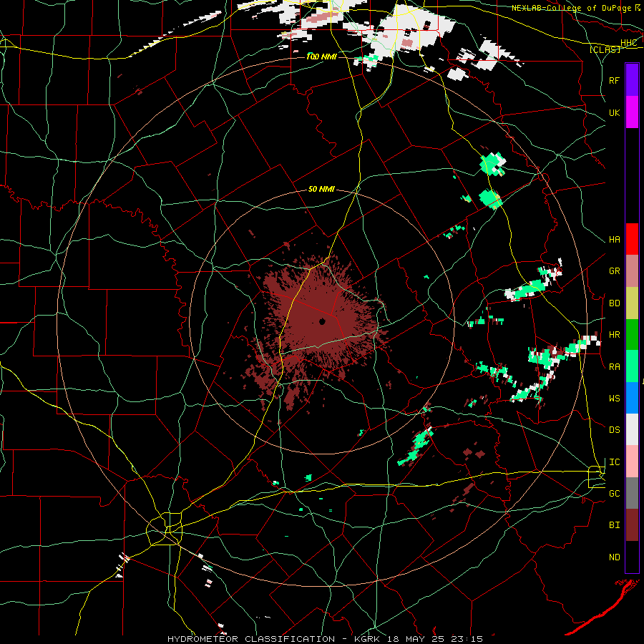Pick the RA light green legend swatch
Image resolution: width=644 pixels, height=644 pixels.
(x=632, y=366)
